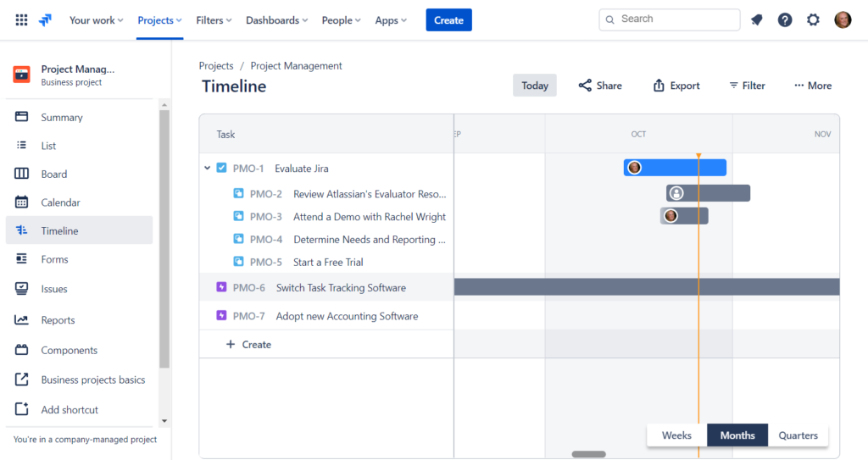The width and height of the screenshot is (868, 460).
Task: Click the PMO-7 epic type icon
Action: (221, 315)
